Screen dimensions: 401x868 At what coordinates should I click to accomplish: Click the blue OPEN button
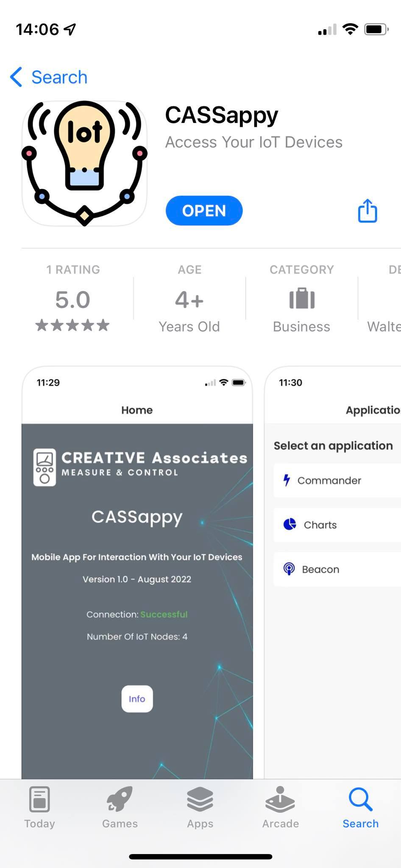pyautogui.click(x=204, y=211)
